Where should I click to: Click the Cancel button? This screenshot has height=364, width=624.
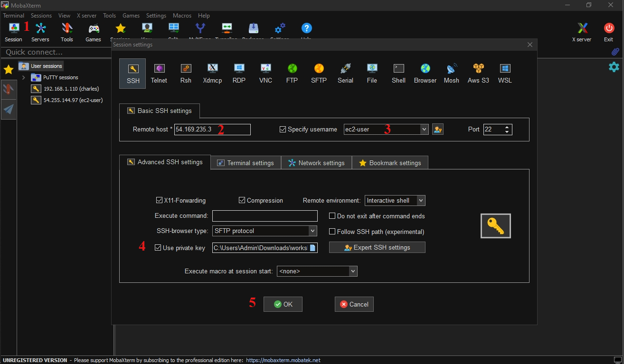[354, 304]
